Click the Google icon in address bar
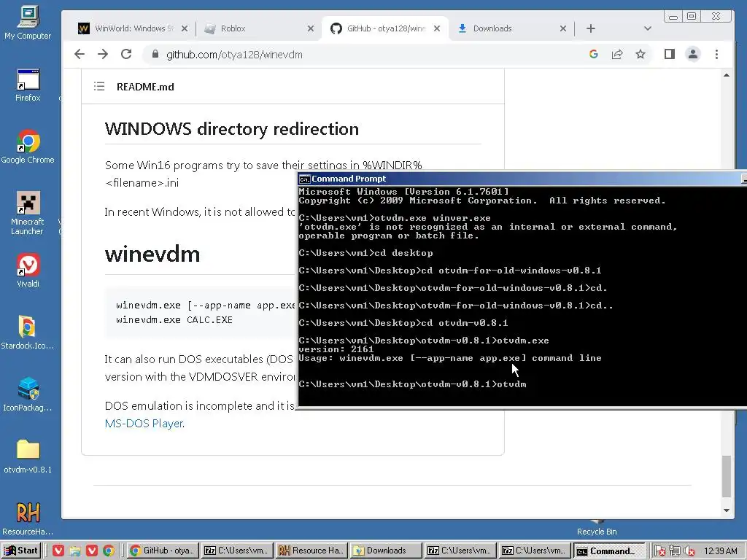Image resolution: width=747 pixels, height=560 pixels. (594, 54)
